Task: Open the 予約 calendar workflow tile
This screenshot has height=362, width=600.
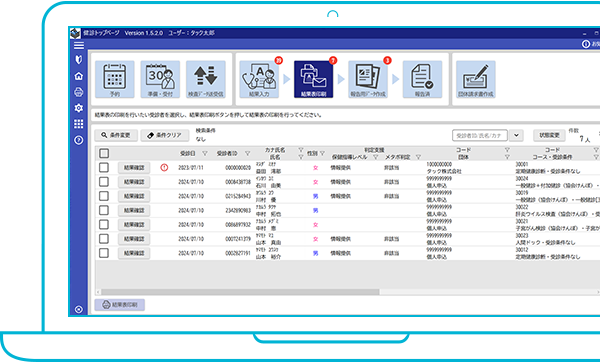Action: [115, 79]
